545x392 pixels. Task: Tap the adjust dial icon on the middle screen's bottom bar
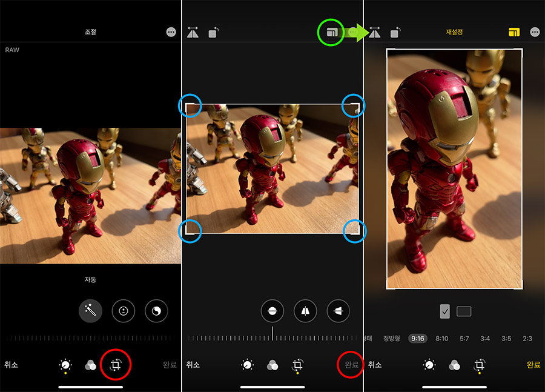247,365
